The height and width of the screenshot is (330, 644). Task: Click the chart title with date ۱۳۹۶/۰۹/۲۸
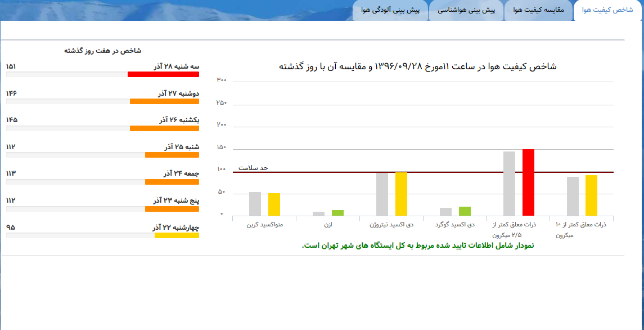417,66
